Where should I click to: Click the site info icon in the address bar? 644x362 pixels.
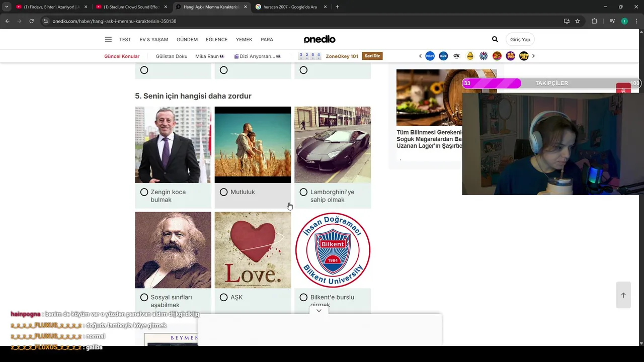coord(46,21)
